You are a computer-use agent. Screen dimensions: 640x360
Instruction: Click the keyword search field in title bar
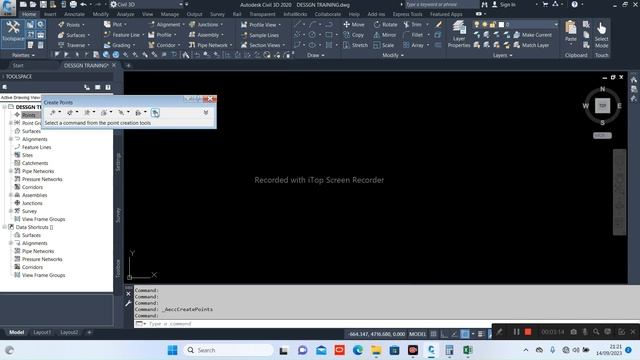(442, 4)
